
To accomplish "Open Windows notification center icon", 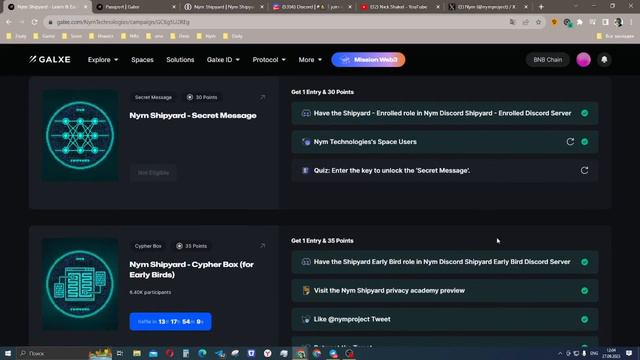I will click(629, 353).
